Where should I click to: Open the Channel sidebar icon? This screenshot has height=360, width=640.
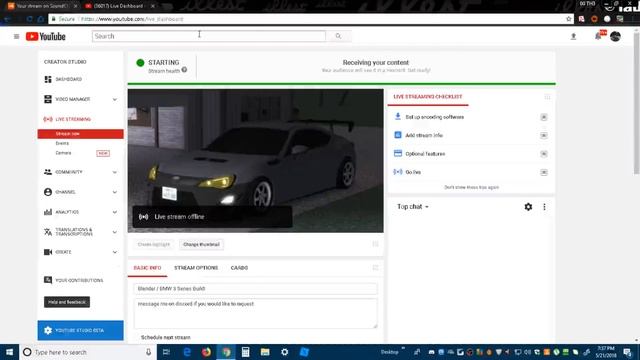click(48, 192)
